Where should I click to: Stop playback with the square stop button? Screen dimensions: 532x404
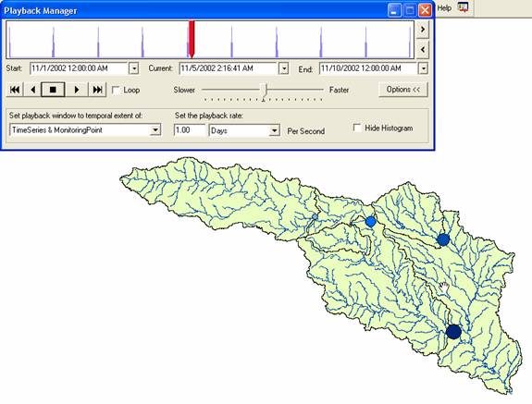pos(53,90)
